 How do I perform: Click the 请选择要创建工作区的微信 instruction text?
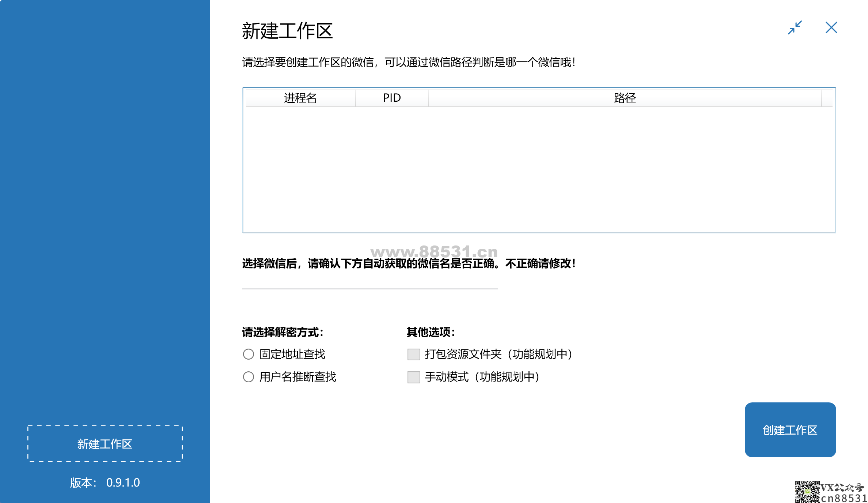pyautogui.click(x=409, y=62)
